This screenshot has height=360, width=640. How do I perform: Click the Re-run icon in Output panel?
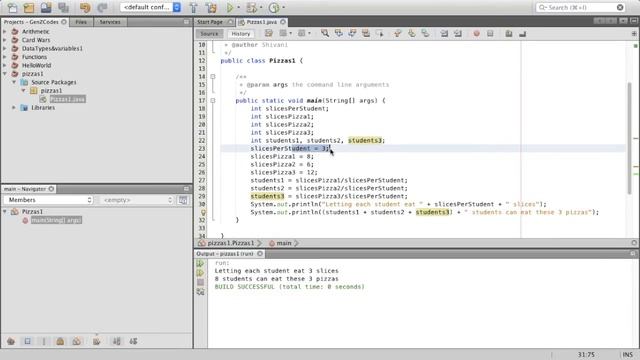(x=200, y=263)
